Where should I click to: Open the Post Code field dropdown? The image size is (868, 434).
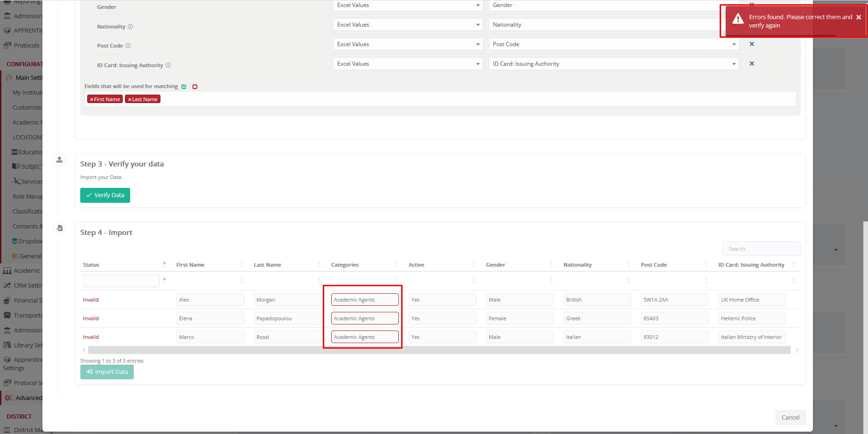click(x=613, y=44)
